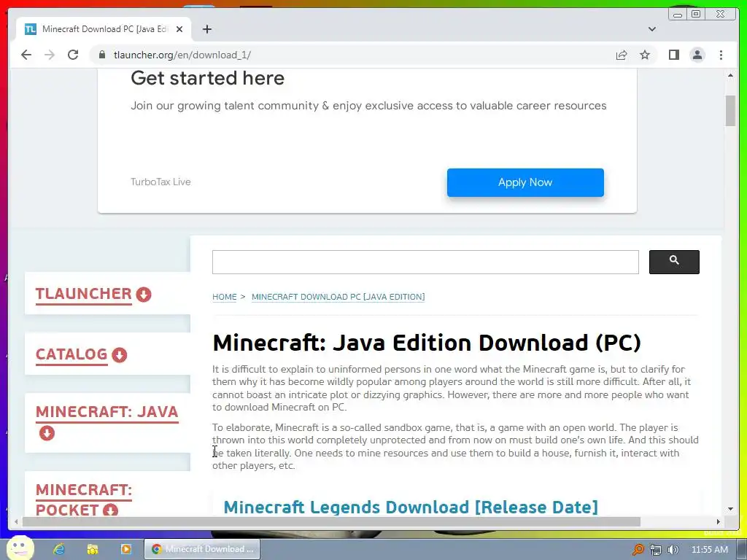Open MINECRAFT: JAVA sidebar link
747x560 pixels.
(107, 412)
